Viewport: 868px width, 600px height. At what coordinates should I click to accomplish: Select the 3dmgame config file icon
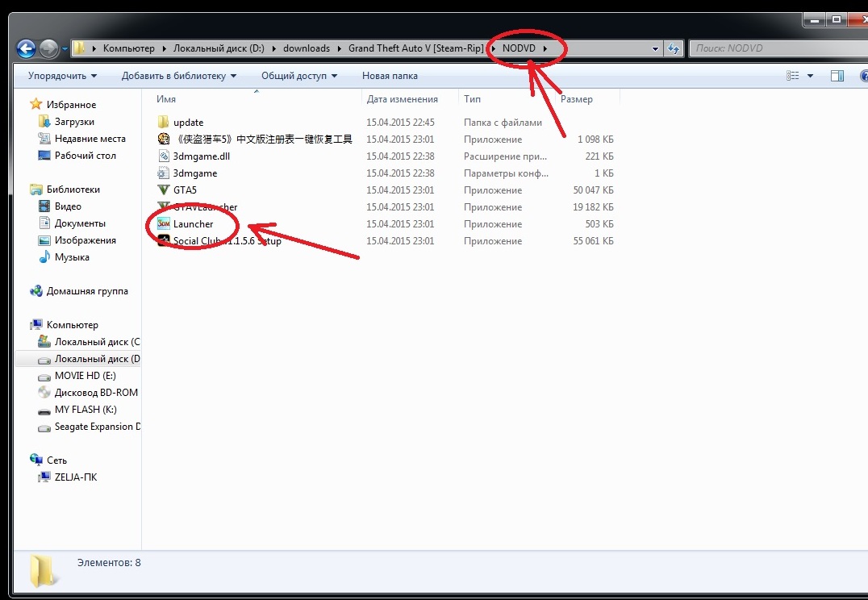(163, 173)
